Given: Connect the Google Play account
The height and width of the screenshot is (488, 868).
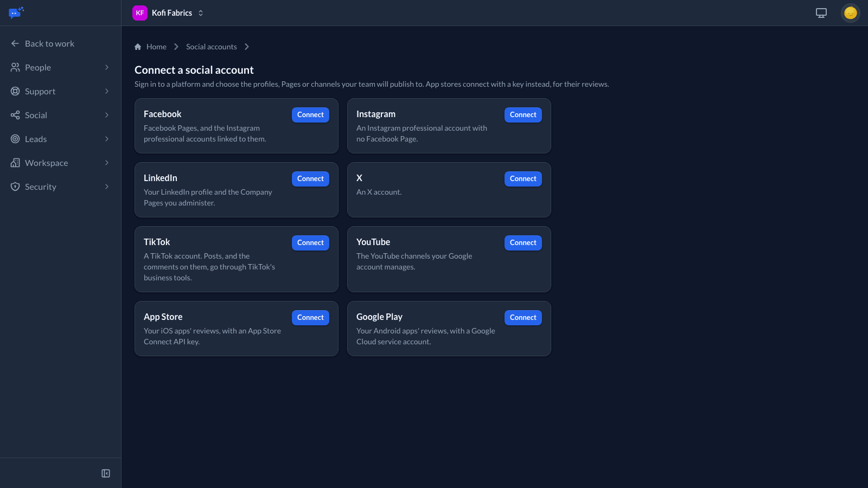Looking at the screenshot, I should (523, 318).
